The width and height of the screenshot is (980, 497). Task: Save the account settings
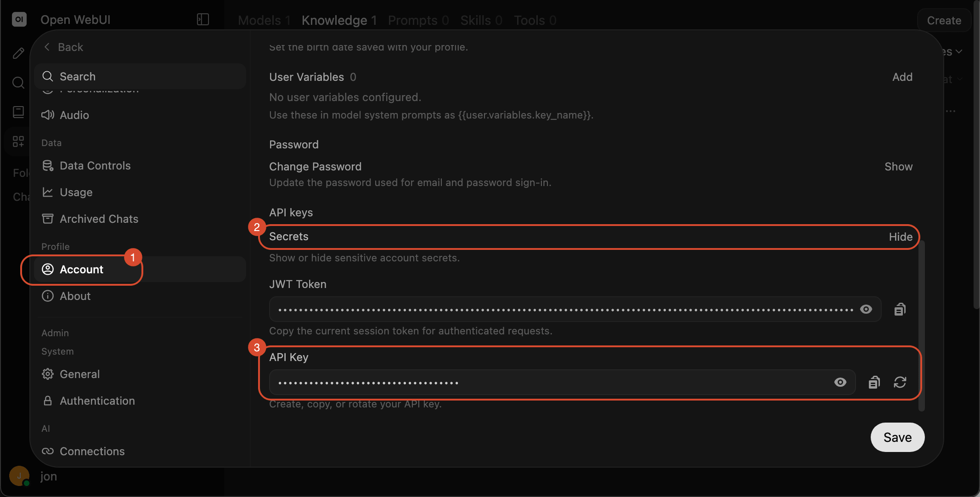click(x=897, y=437)
